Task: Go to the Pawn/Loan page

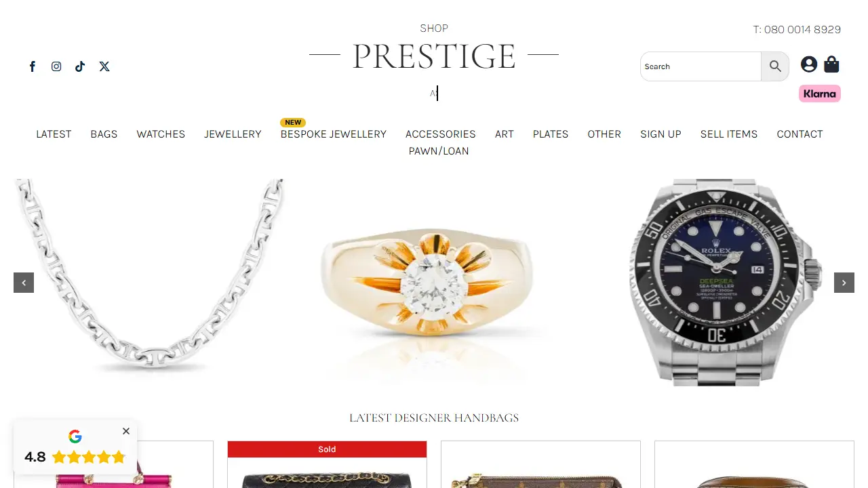Action: (x=439, y=151)
